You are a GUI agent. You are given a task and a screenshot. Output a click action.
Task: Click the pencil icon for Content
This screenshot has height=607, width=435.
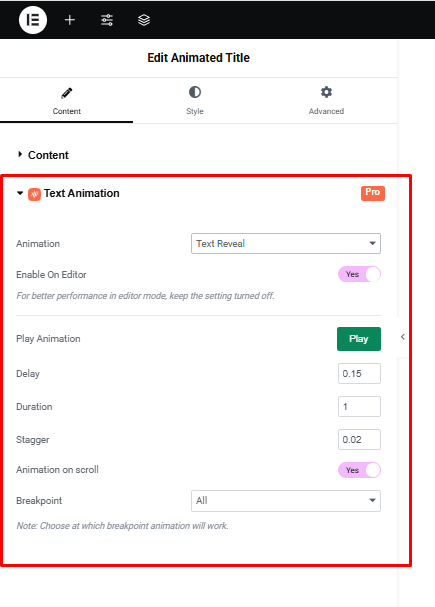coord(67,93)
